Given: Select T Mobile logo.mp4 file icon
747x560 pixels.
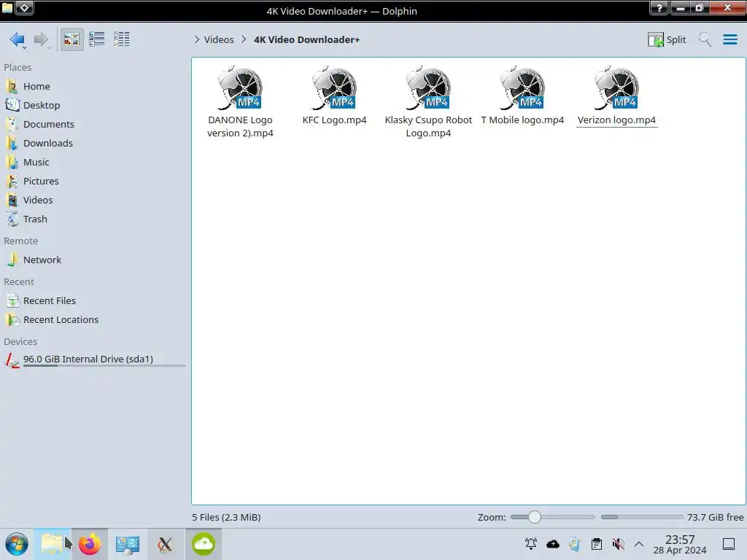Looking at the screenshot, I should [522, 88].
